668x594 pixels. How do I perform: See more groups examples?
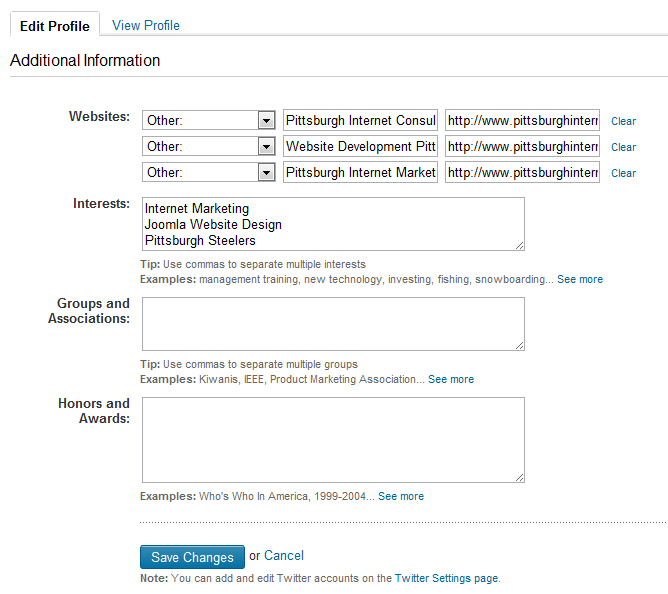pyautogui.click(x=451, y=379)
